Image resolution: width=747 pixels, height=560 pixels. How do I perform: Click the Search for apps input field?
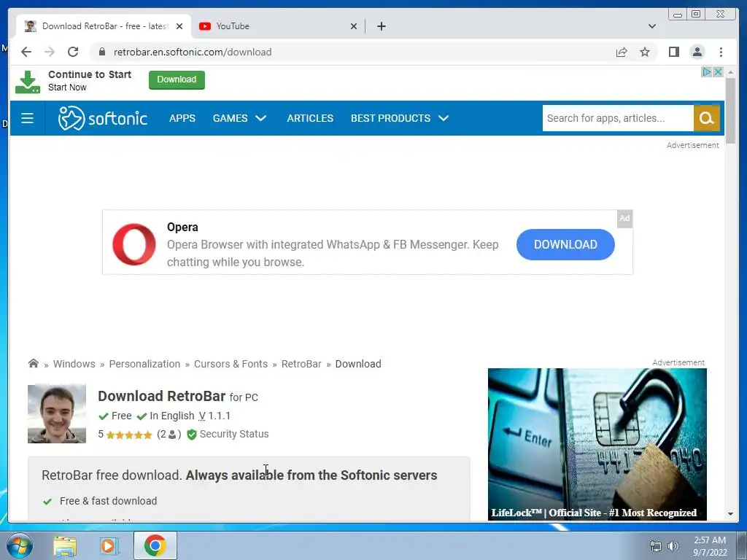(618, 118)
